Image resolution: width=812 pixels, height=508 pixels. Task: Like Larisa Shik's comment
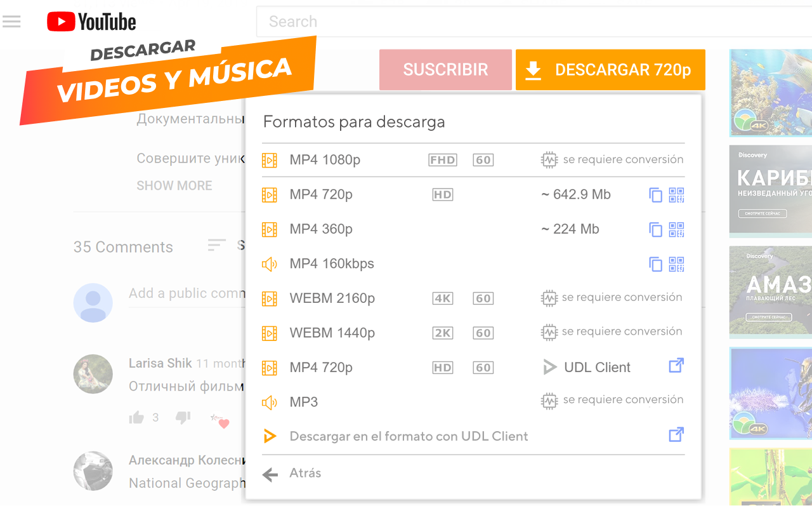click(136, 417)
